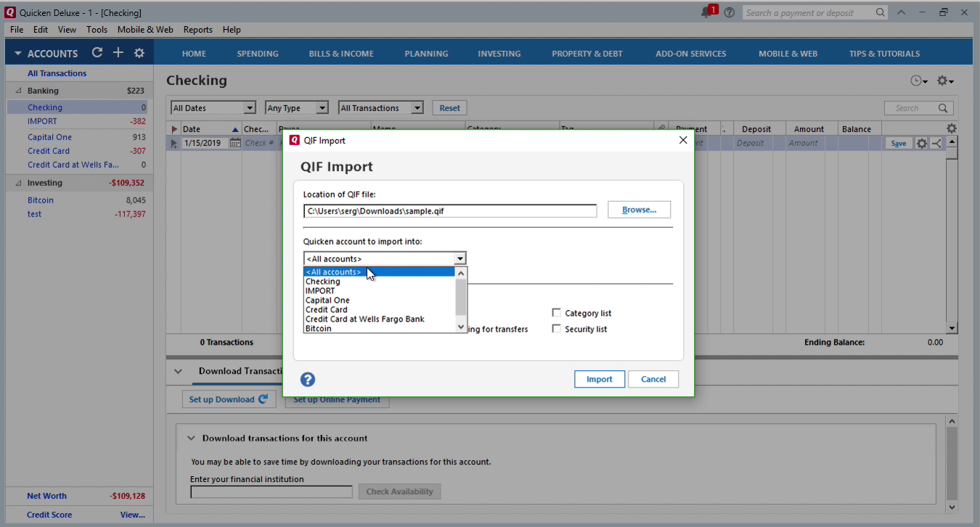The width and height of the screenshot is (980, 527).
Task: Open the clock reminders icon near Checking header
Action: coord(919,81)
